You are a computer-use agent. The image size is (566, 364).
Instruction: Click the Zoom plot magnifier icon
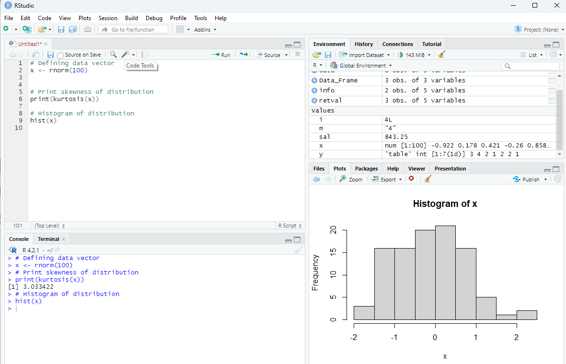pyautogui.click(x=343, y=179)
